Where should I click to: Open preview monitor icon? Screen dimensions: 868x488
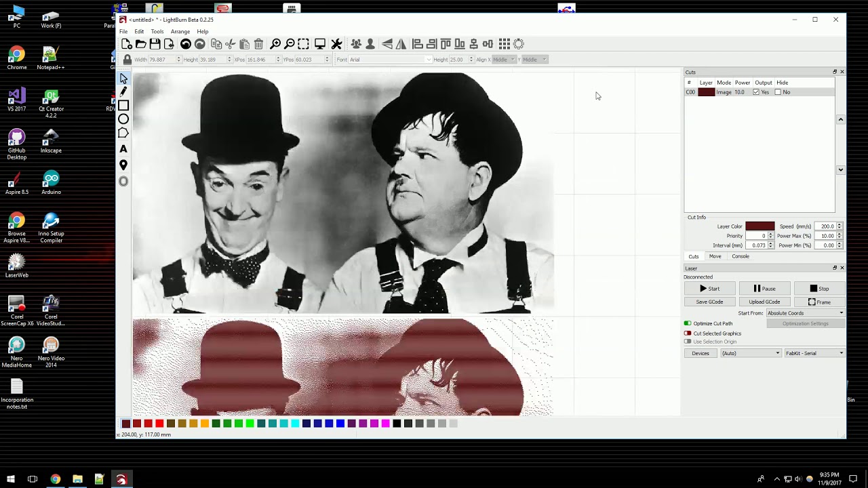click(x=320, y=44)
